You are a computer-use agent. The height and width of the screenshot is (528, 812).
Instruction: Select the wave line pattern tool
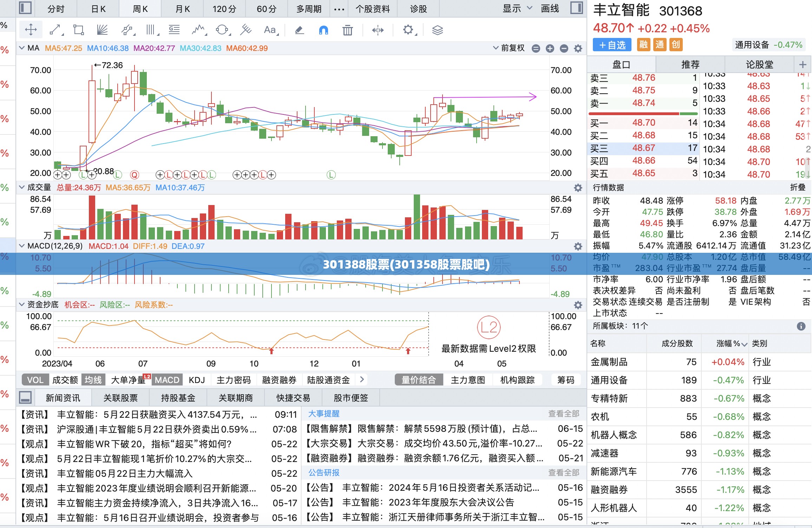point(198,30)
